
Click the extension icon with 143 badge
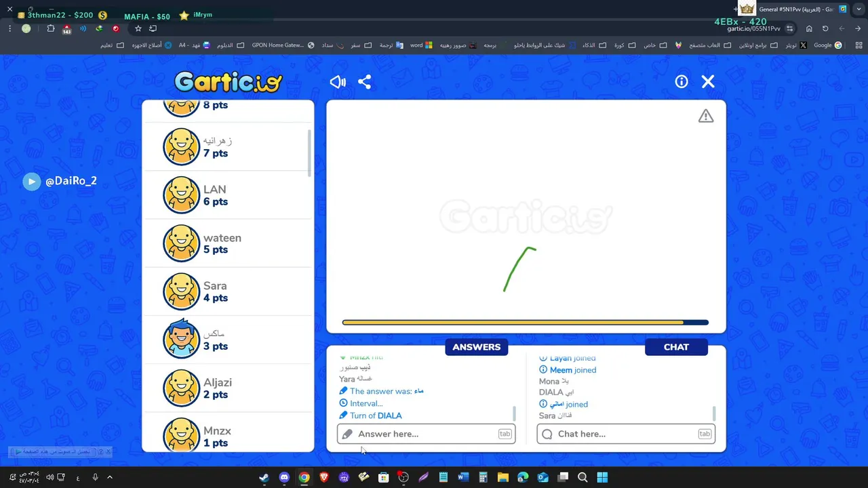coord(66,28)
